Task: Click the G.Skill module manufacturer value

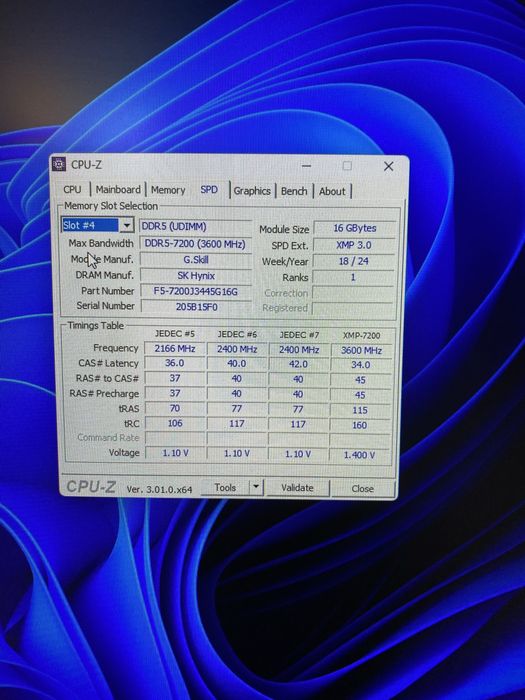Action: [x=196, y=259]
